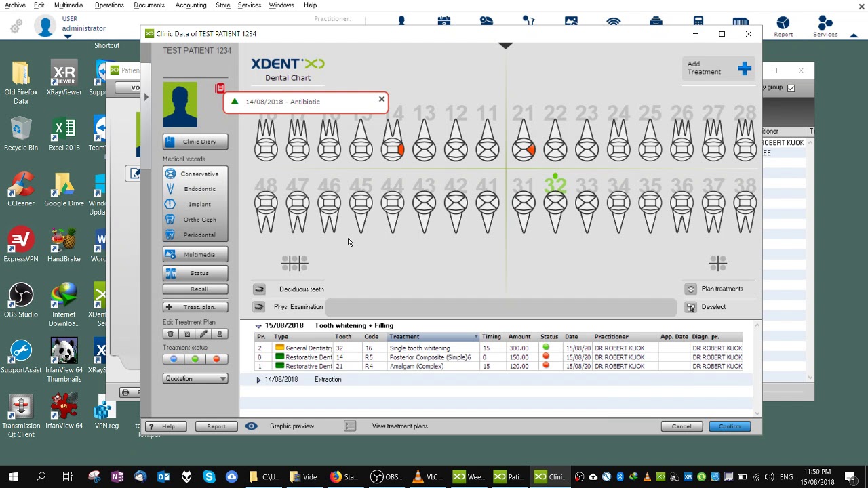Click green swatch of tooth 14 row

pos(279,357)
